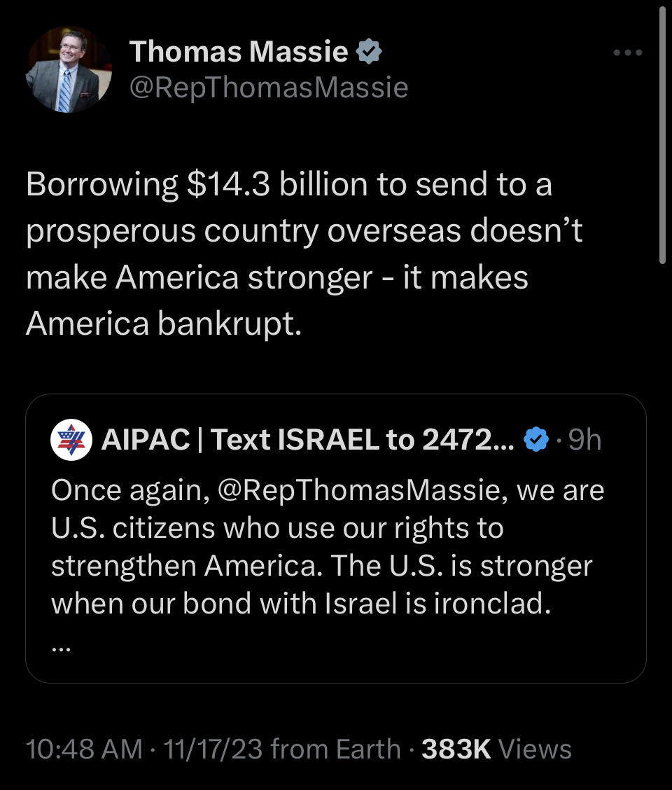Viewport: 672px width, 790px height.
Task: View the 383K Views count
Action: pyautogui.click(x=497, y=749)
